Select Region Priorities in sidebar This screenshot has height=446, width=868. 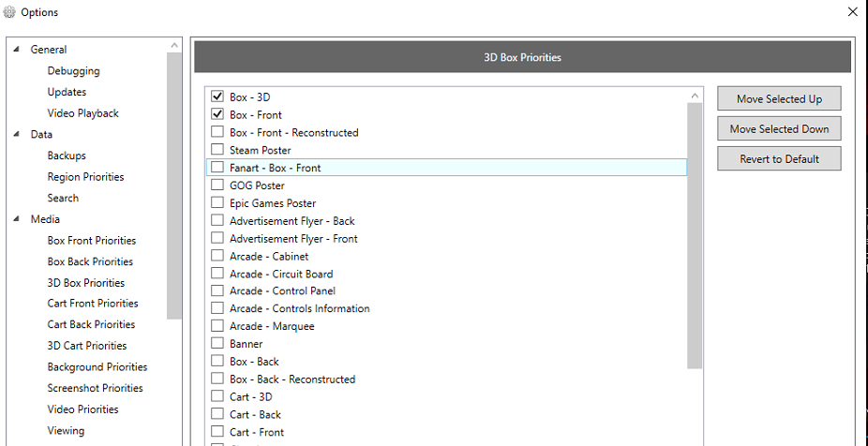[85, 176]
